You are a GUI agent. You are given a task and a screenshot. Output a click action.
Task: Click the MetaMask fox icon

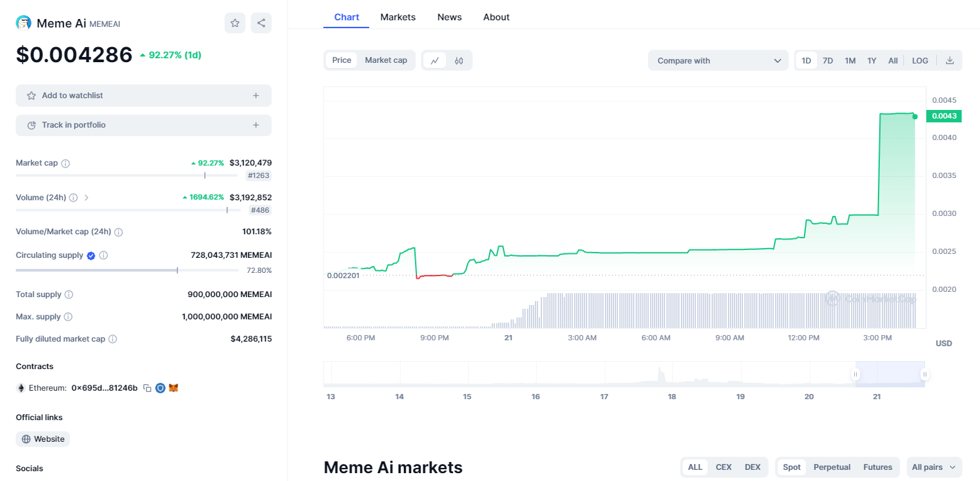(173, 388)
